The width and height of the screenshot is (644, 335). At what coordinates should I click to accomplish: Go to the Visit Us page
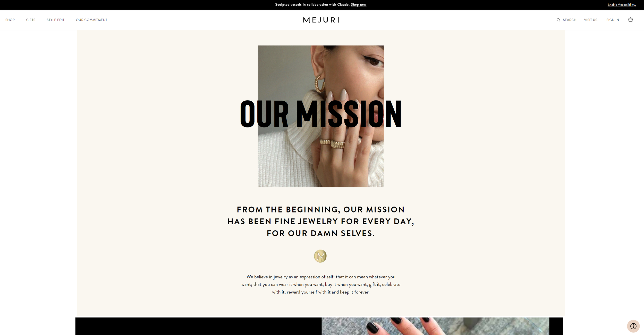[590, 20]
